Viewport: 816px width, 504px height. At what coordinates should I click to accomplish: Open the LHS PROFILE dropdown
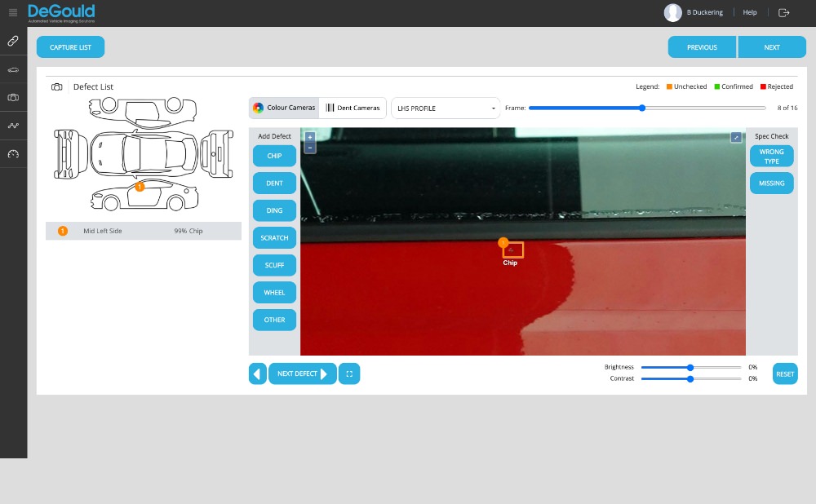click(446, 108)
